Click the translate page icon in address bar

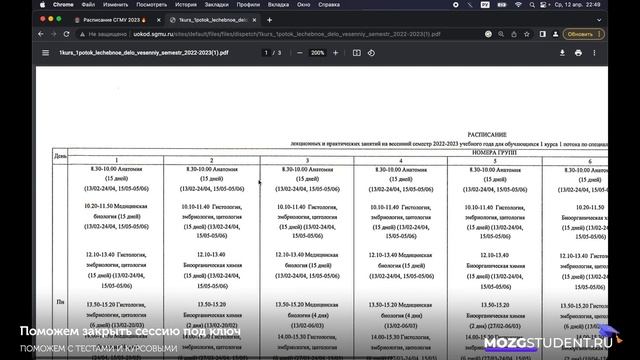click(488, 34)
